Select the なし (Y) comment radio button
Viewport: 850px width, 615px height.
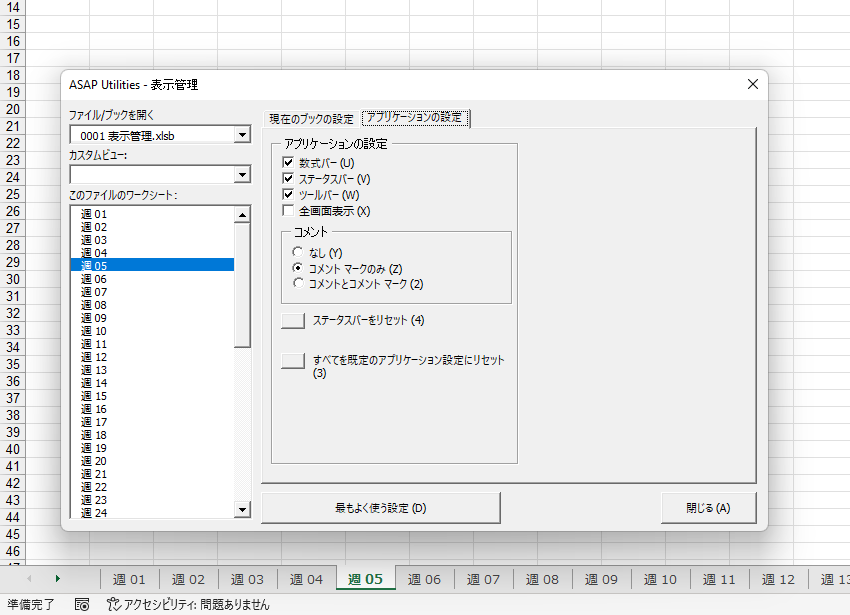(298, 252)
